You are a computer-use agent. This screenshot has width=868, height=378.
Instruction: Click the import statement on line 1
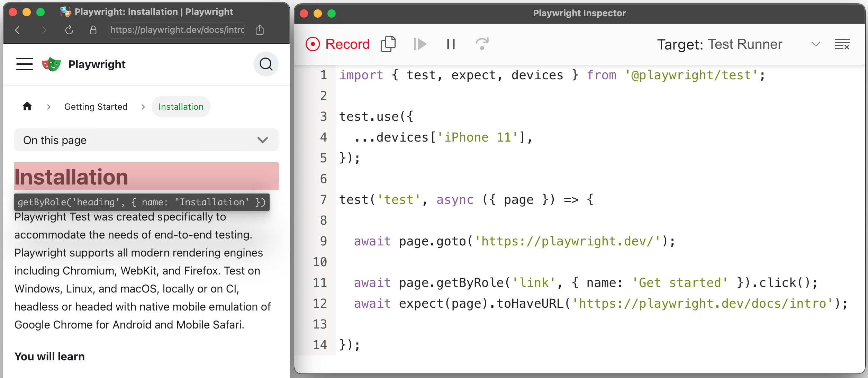click(x=552, y=75)
